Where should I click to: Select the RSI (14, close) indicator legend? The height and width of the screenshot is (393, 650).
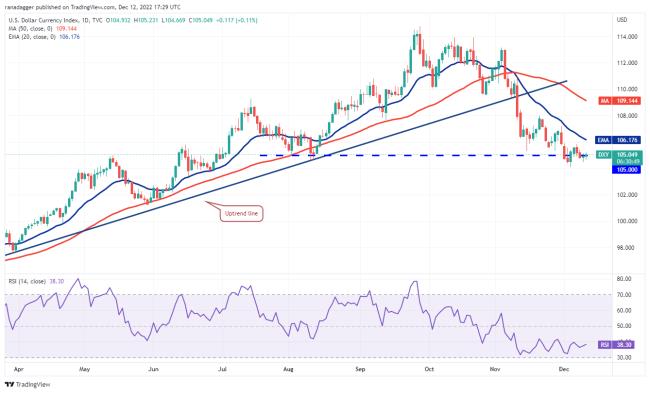tap(27, 281)
